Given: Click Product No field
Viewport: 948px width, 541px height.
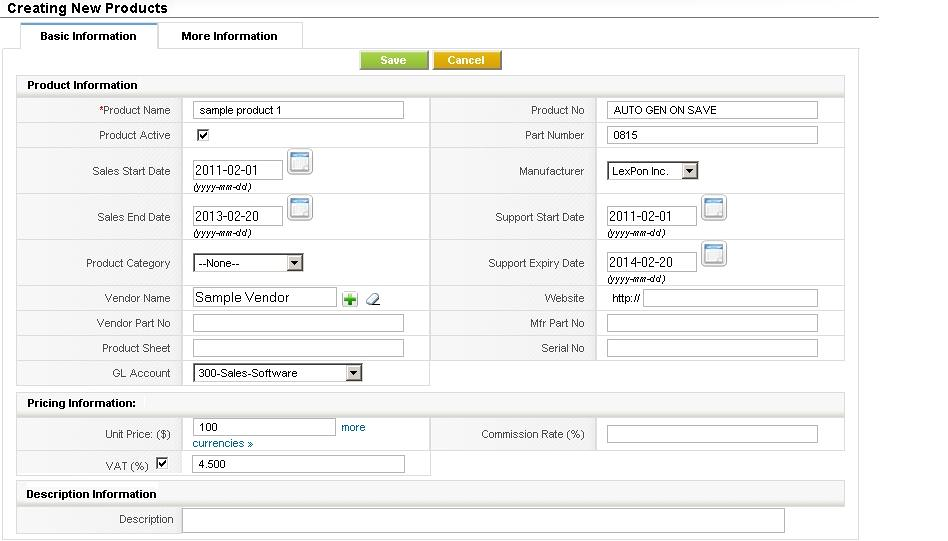Looking at the screenshot, I should (x=712, y=110).
